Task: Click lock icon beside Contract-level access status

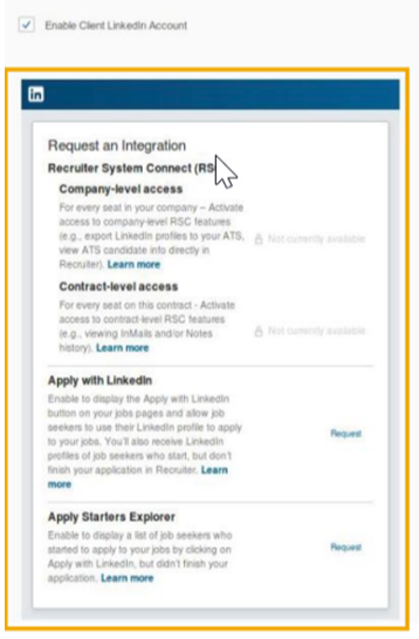Action: point(258,331)
